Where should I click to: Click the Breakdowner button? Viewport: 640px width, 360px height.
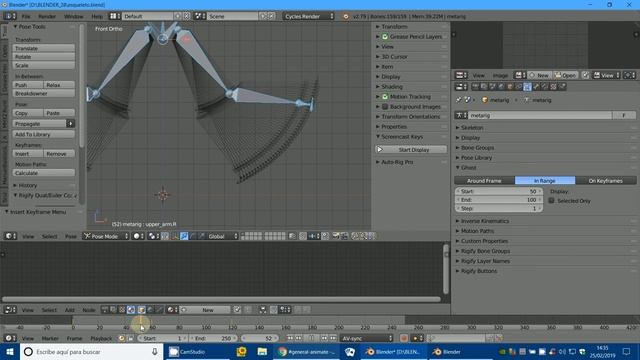coord(44,93)
